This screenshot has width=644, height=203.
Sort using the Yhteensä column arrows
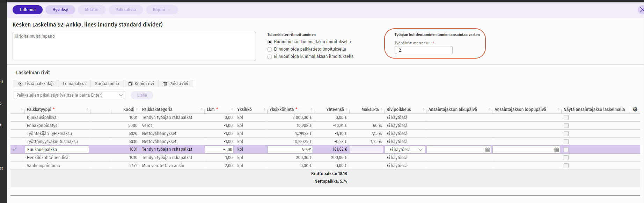tap(346, 110)
